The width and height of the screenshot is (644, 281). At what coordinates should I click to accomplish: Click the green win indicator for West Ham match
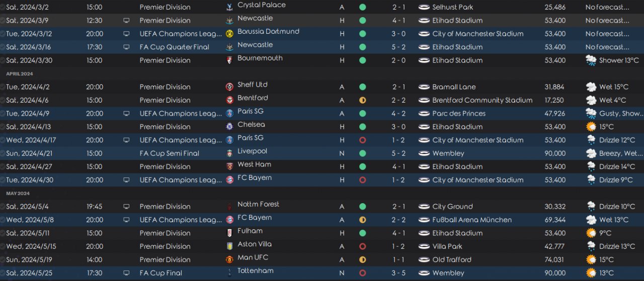click(362, 166)
